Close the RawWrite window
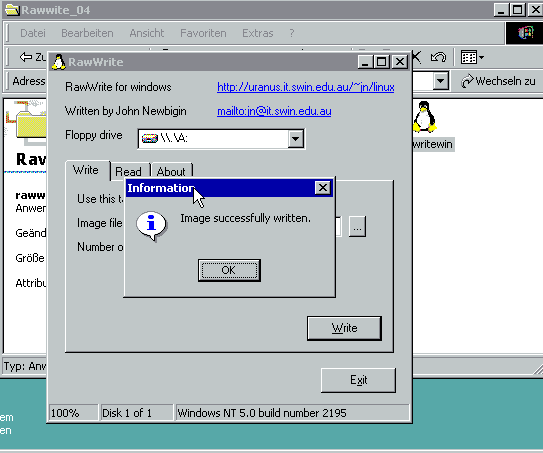543x453 pixels. [x=400, y=62]
